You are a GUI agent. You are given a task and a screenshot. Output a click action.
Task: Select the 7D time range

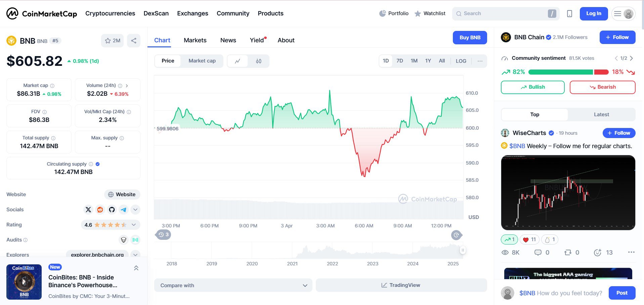pyautogui.click(x=399, y=61)
